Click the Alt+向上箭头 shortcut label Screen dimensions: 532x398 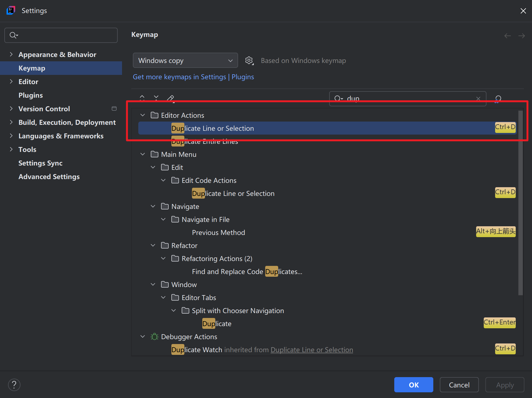pos(496,231)
